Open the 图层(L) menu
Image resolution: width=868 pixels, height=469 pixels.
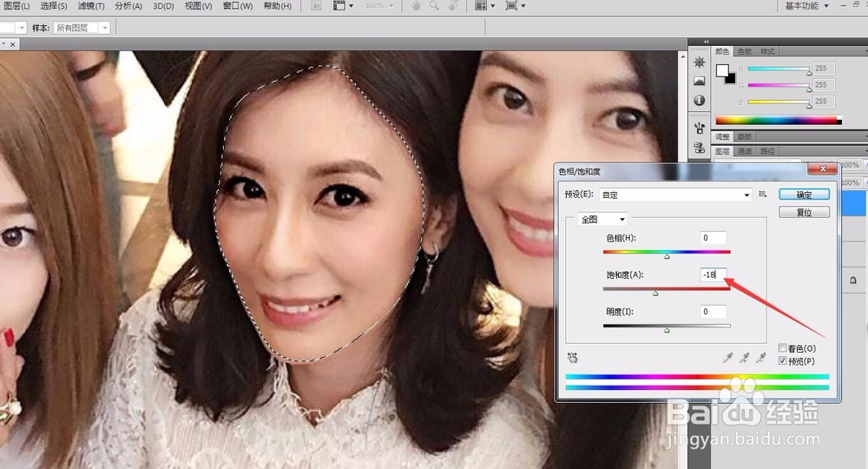[x=16, y=5]
